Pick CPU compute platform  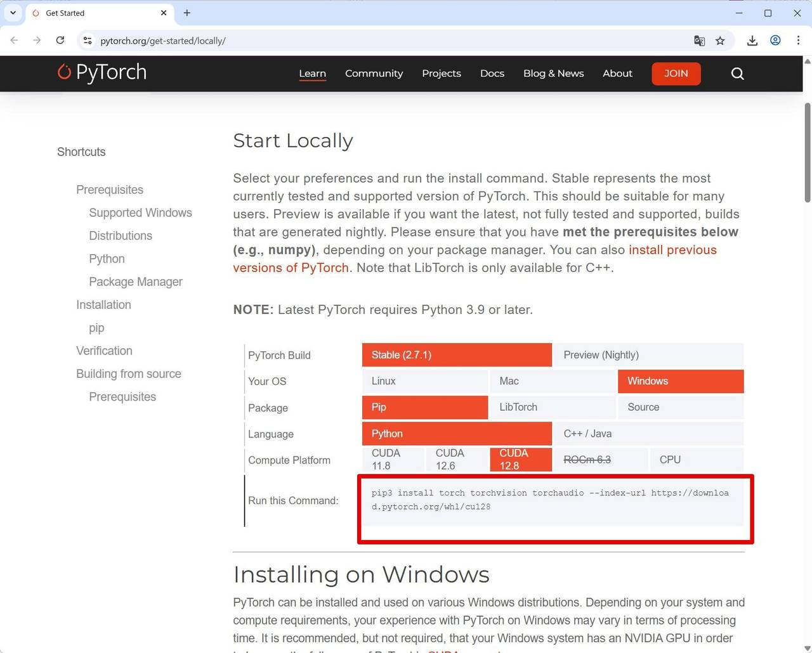pos(697,460)
